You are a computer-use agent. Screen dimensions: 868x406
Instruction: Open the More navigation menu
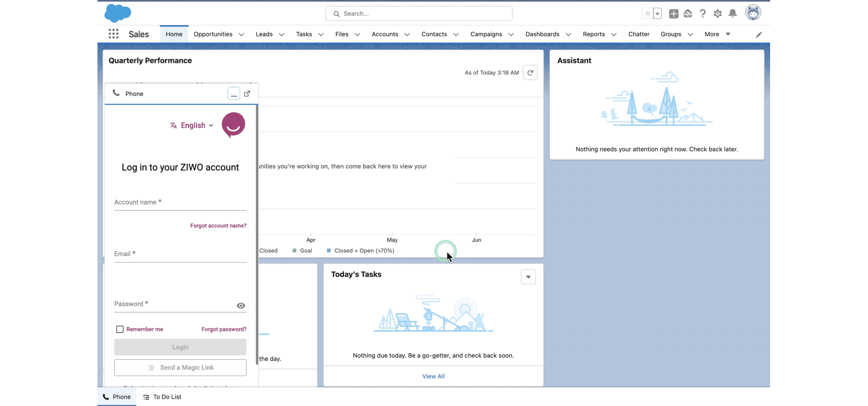tap(718, 34)
